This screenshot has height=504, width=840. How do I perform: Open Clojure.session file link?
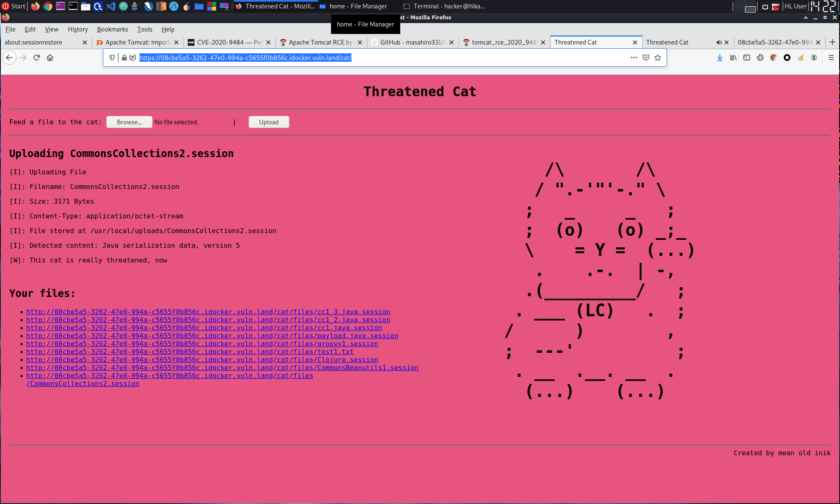(x=202, y=360)
